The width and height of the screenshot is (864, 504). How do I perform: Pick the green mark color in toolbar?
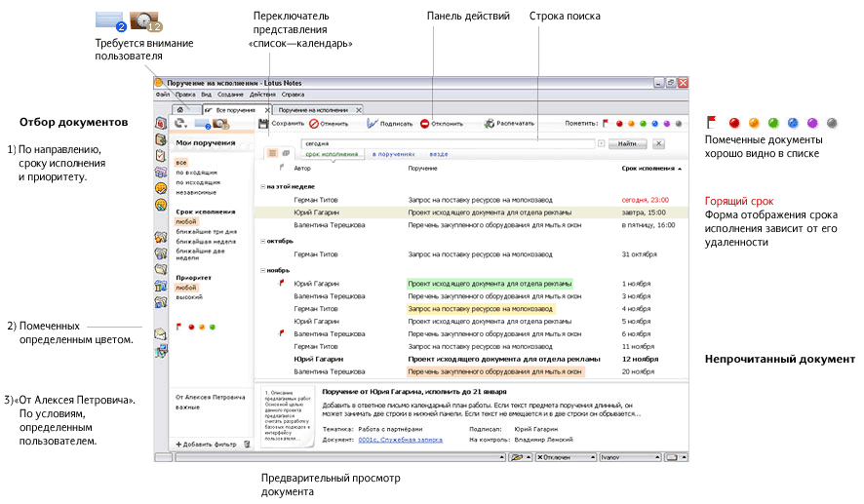(x=643, y=124)
